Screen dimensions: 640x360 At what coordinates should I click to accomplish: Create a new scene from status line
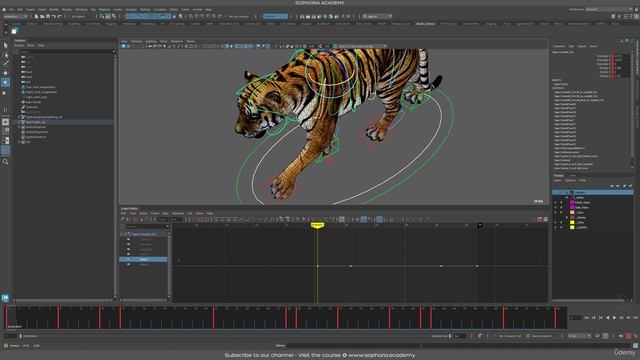[36, 16]
